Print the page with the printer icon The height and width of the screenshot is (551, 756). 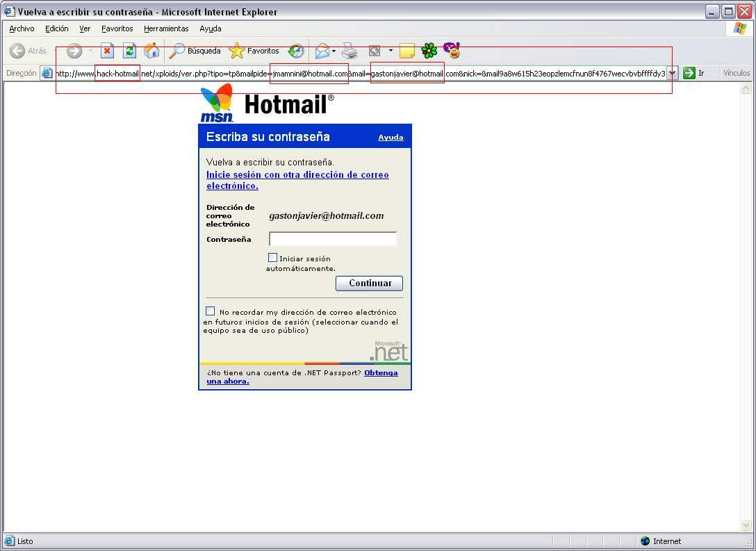click(350, 51)
